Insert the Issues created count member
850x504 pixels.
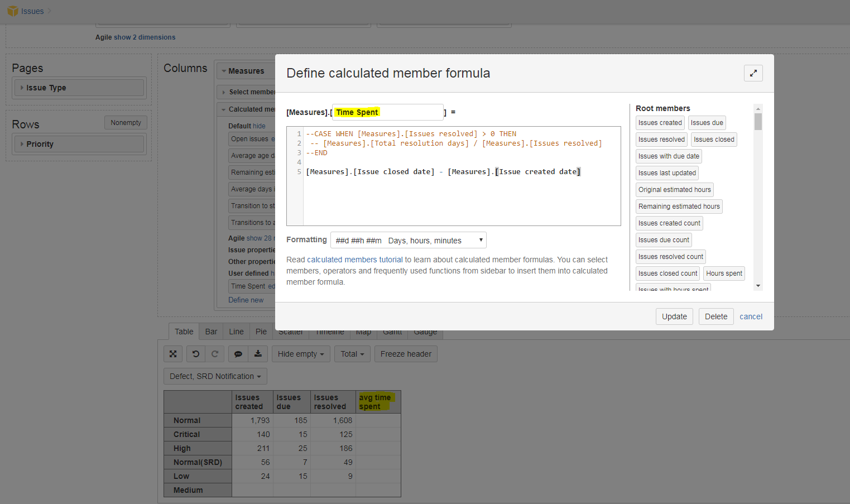(669, 223)
